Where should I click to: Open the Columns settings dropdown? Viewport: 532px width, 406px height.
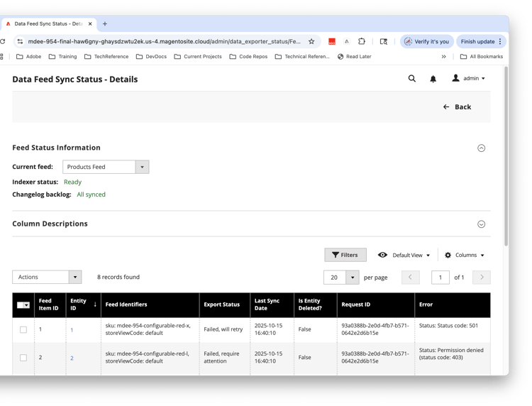465,255
